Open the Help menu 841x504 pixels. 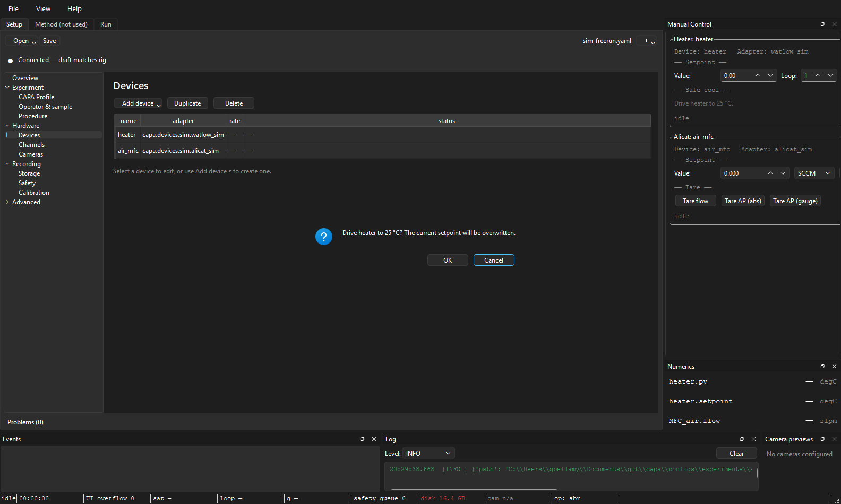tap(75, 9)
